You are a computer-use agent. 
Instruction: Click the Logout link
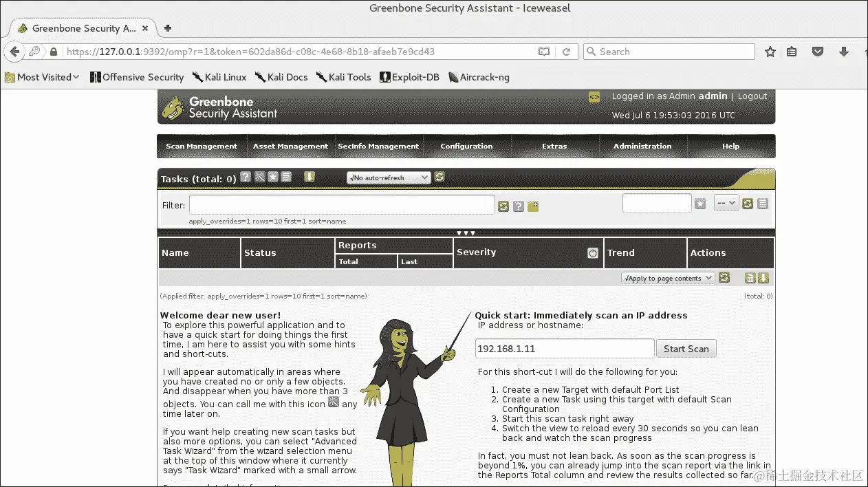pos(752,96)
